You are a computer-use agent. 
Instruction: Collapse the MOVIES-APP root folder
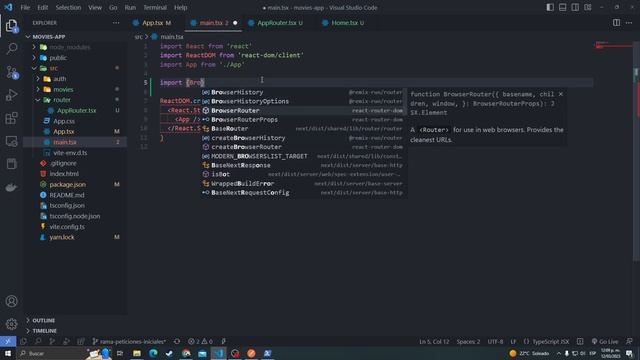point(49,37)
